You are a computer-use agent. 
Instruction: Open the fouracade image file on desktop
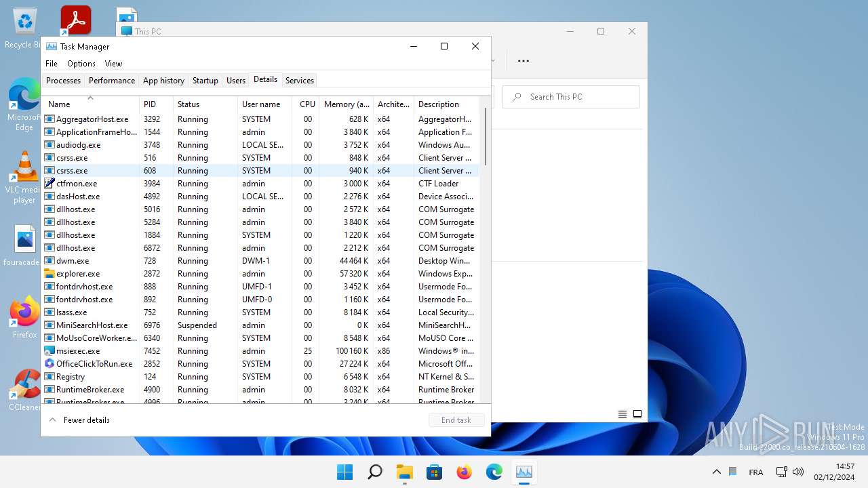(x=24, y=245)
